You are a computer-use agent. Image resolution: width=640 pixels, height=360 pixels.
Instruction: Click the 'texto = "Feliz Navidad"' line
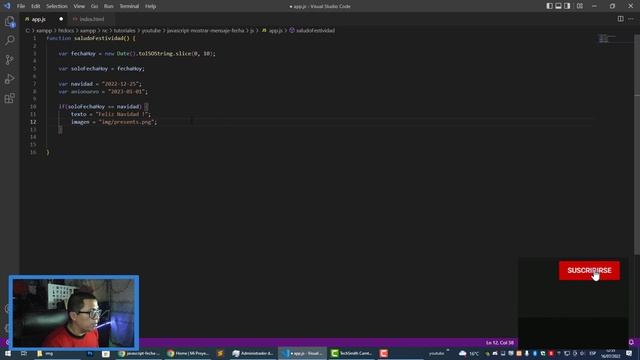[111, 114]
